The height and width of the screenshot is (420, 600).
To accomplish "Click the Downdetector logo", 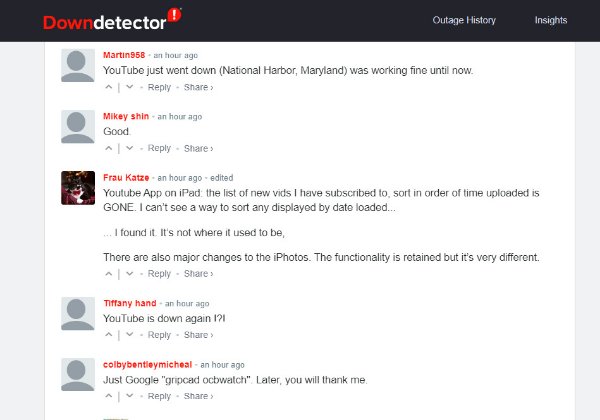I will [112, 20].
